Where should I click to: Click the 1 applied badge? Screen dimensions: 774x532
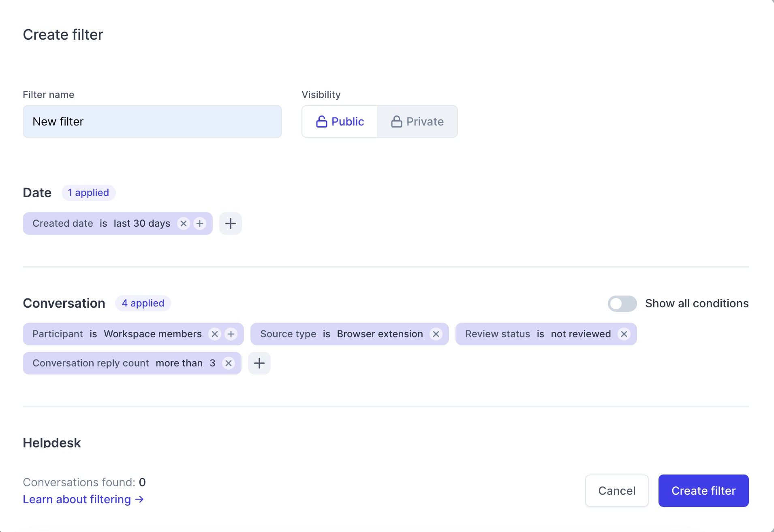coord(88,193)
